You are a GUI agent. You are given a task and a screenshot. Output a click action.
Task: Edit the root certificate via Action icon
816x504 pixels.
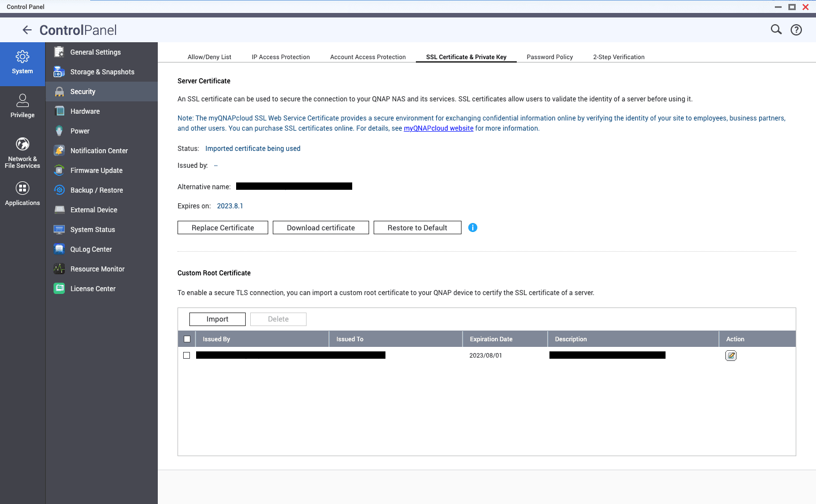pyautogui.click(x=730, y=355)
